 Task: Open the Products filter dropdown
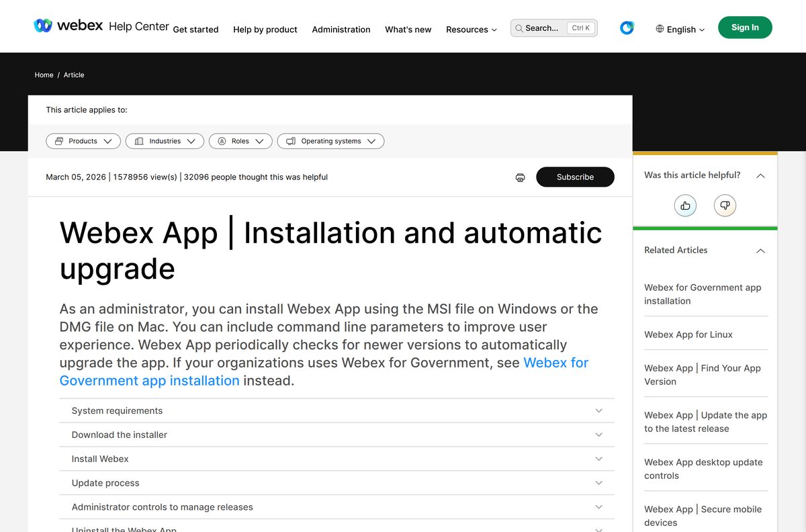coord(83,141)
